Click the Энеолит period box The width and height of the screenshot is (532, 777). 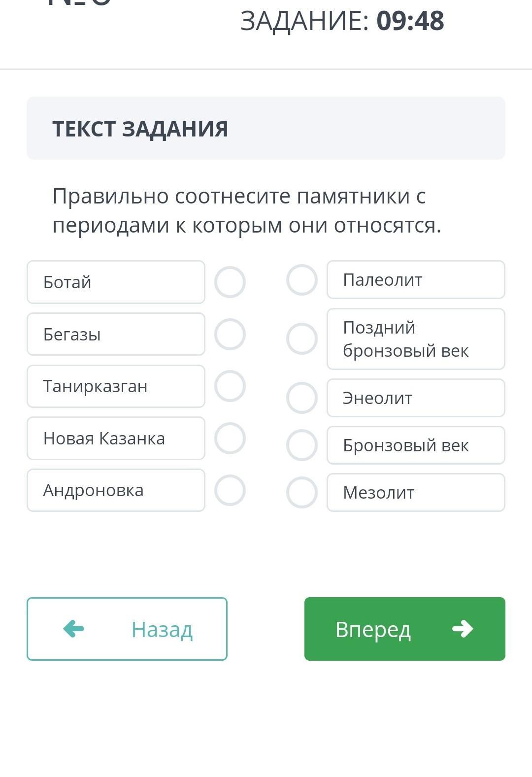tap(416, 398)
